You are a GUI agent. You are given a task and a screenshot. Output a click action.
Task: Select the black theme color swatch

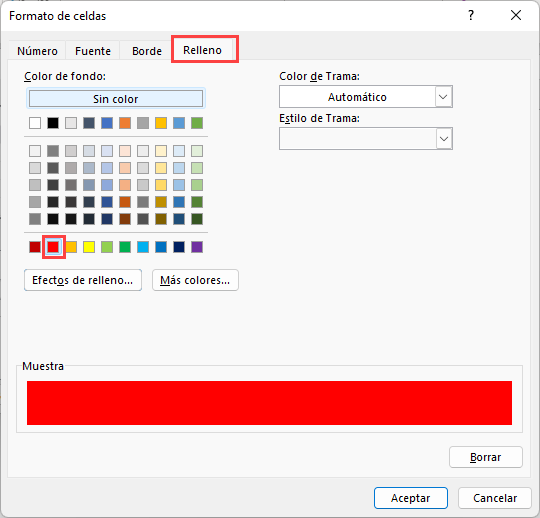(53, 123)
